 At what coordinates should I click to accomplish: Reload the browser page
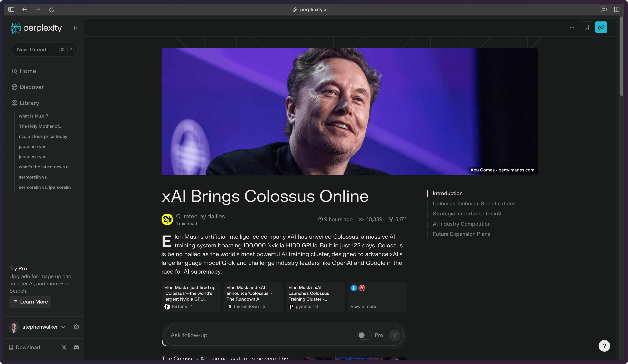click(x=52, y=9)
